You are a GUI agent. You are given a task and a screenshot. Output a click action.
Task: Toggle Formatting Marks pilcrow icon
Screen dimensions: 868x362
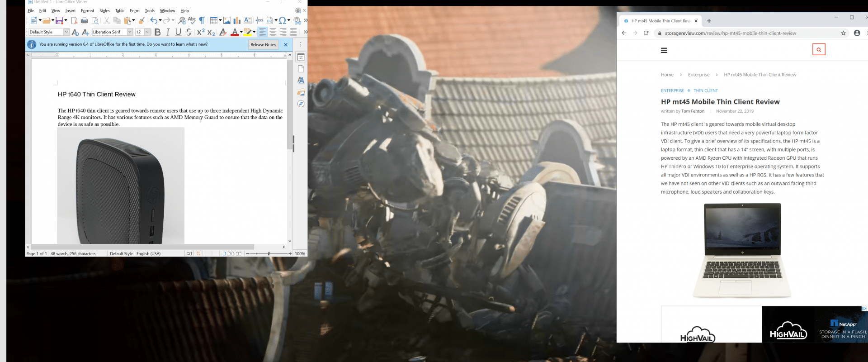202,20
